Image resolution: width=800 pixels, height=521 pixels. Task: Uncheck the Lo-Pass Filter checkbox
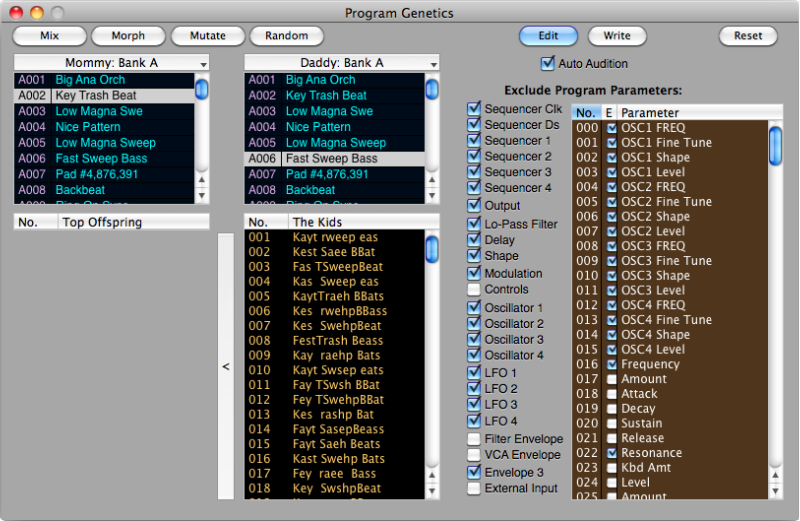tap(474, 225)
